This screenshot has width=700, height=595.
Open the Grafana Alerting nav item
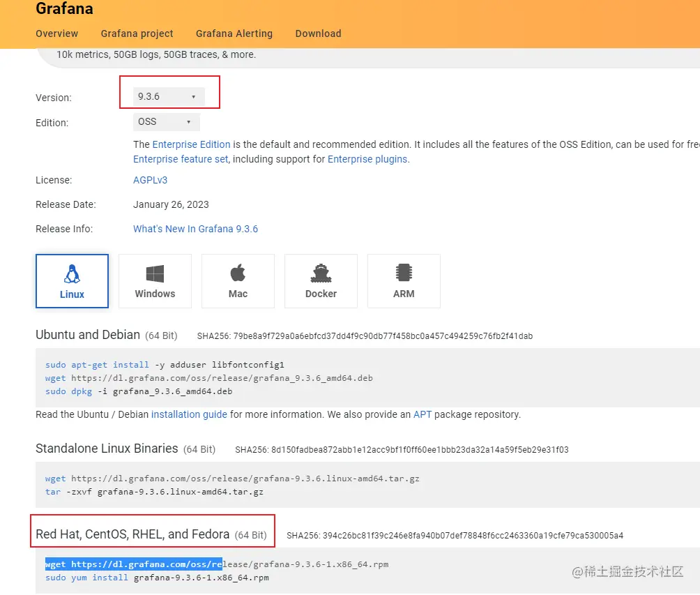click(234, 33)
